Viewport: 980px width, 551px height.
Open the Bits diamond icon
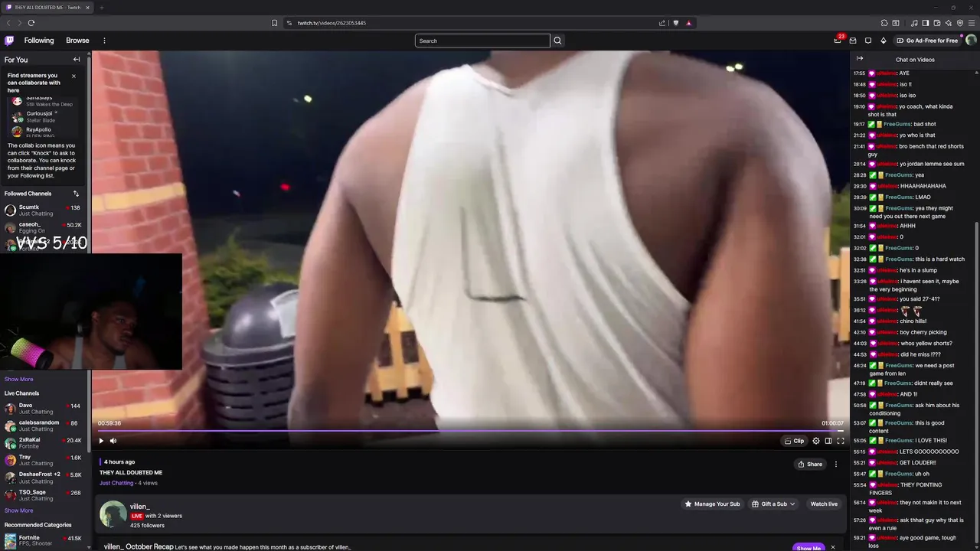point(884,41)
